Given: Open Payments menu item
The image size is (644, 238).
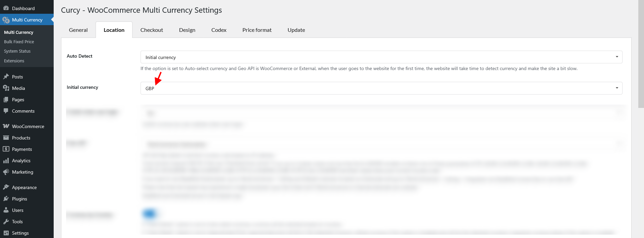Looking at the screenshot, I should tap(27, 149).
